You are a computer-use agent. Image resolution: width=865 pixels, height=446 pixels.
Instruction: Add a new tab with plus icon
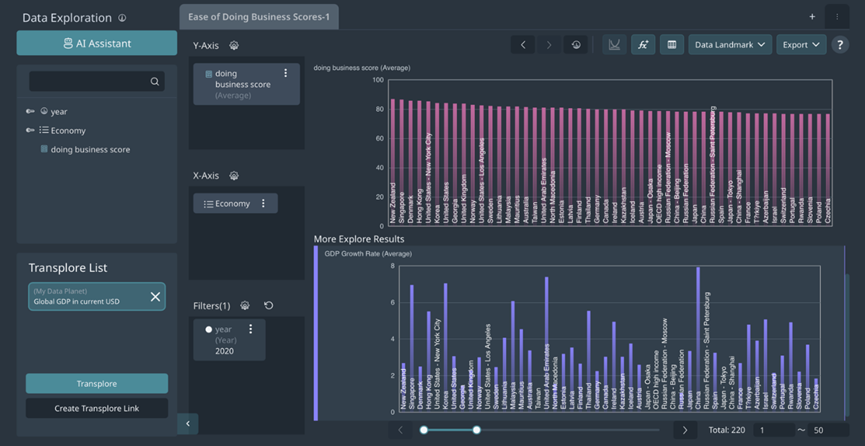[x=812, y=17]
